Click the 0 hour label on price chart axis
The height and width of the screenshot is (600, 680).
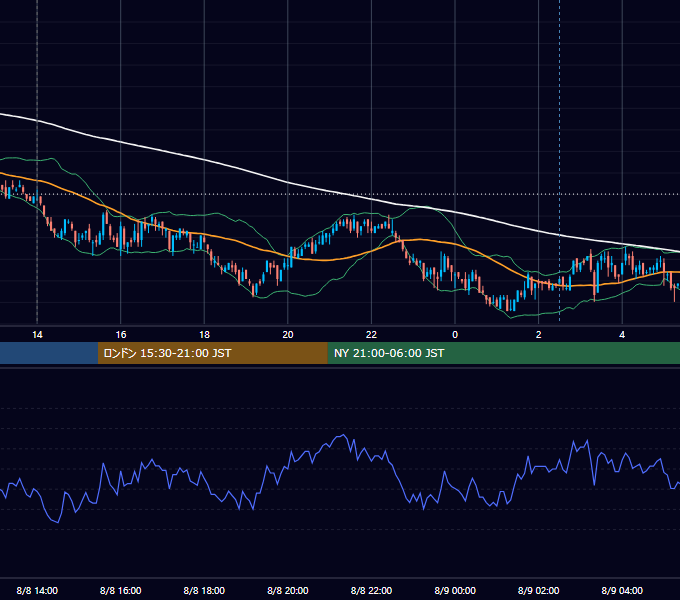[x=455, y=335]
